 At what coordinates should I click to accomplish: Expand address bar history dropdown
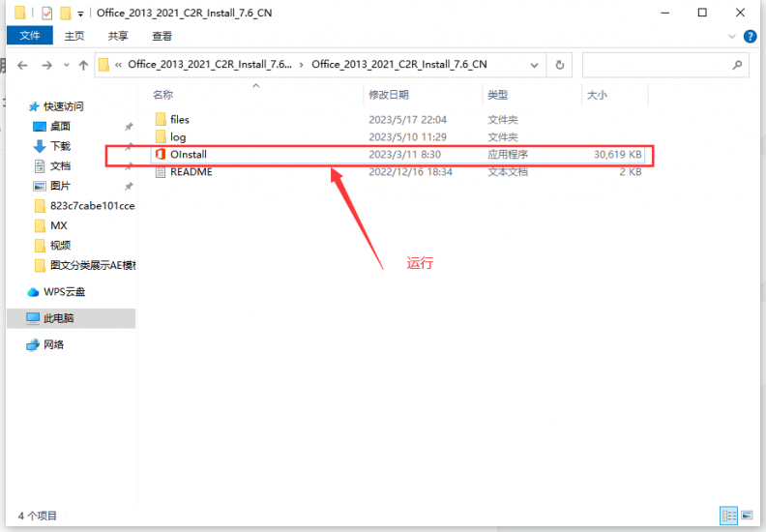pyautogui.click(x=534, y=65)
